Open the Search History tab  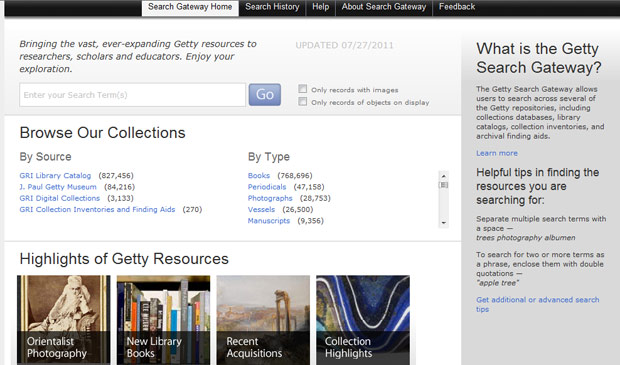272,7
